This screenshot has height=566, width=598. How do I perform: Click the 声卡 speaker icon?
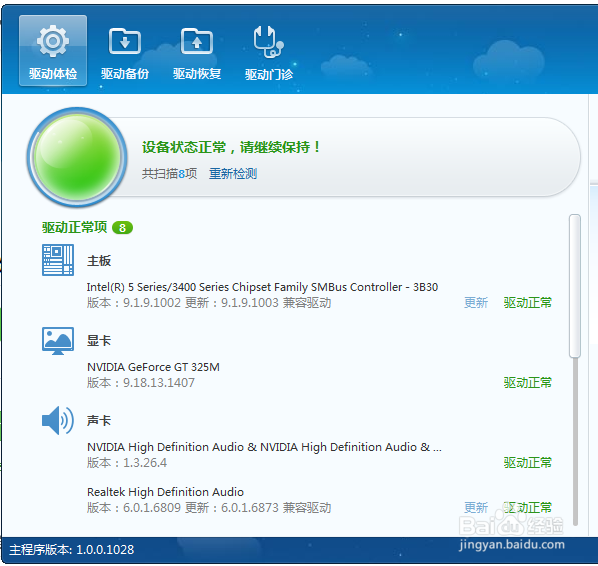click(x=58, y=420)
